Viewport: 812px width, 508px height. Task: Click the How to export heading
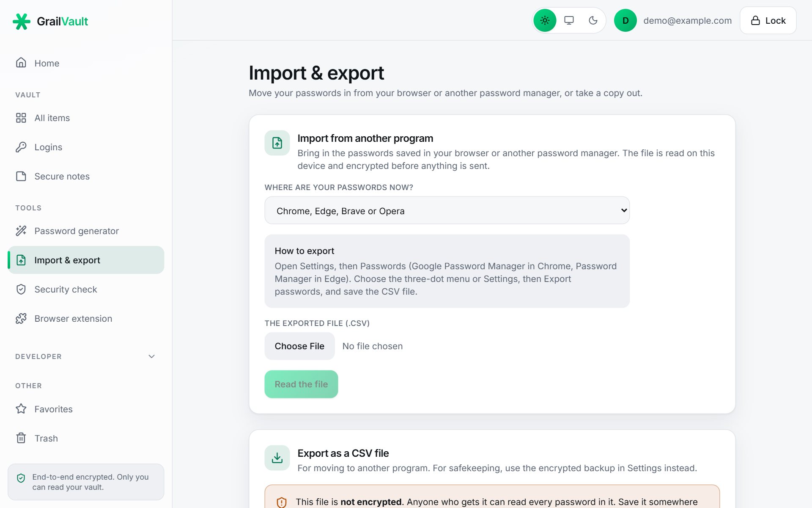[304, 251]
